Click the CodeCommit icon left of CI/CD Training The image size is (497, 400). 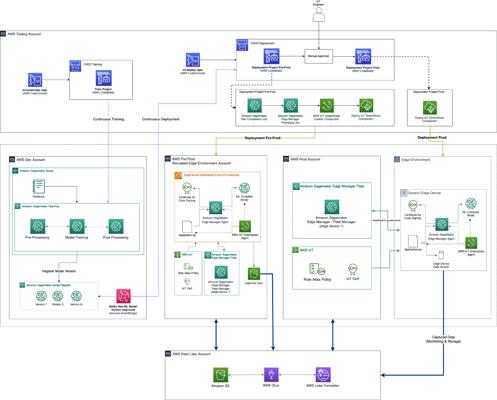coord(35,80)
